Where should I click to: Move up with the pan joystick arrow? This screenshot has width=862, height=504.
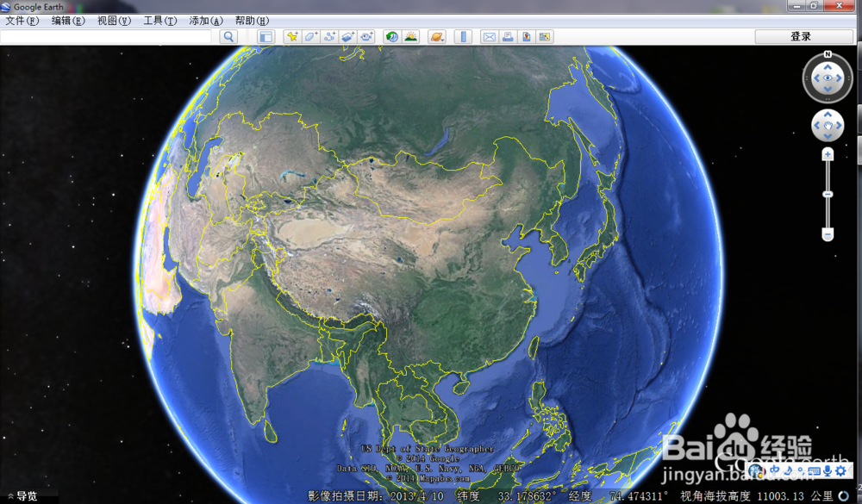point(828,115)
